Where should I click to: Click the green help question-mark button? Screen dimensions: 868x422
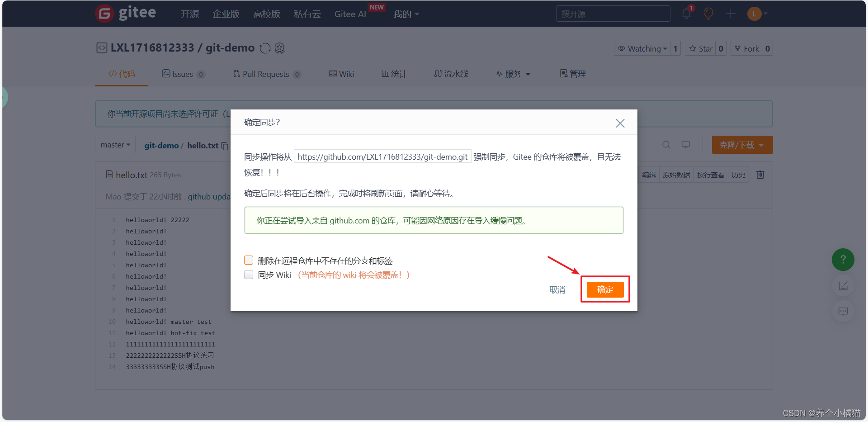(843, 260)
